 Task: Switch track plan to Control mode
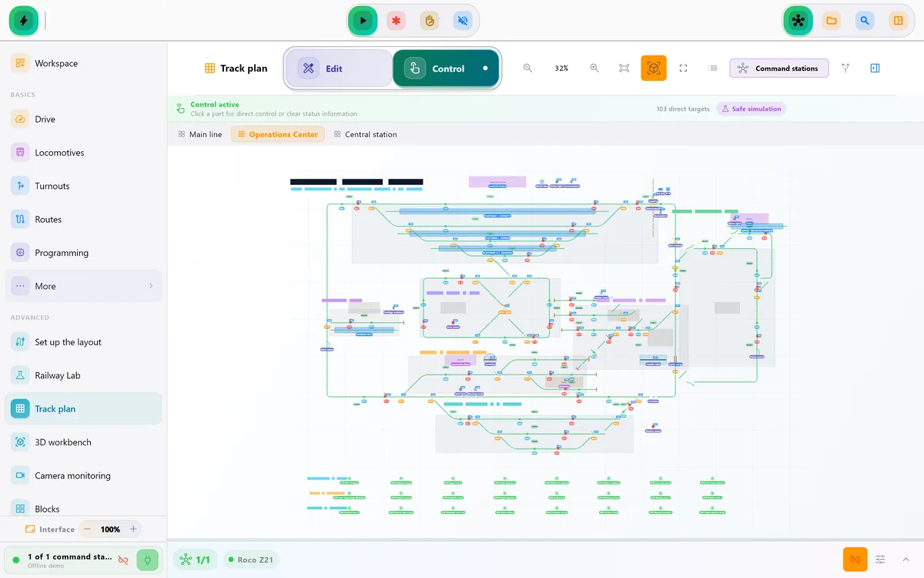446,69
